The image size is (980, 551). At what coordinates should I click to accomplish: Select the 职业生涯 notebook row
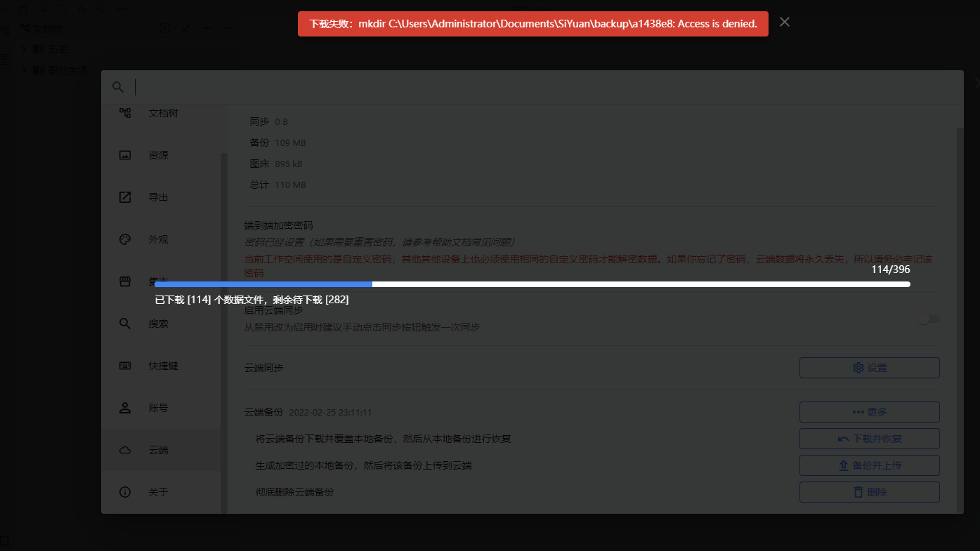click(x=126, y=70)
